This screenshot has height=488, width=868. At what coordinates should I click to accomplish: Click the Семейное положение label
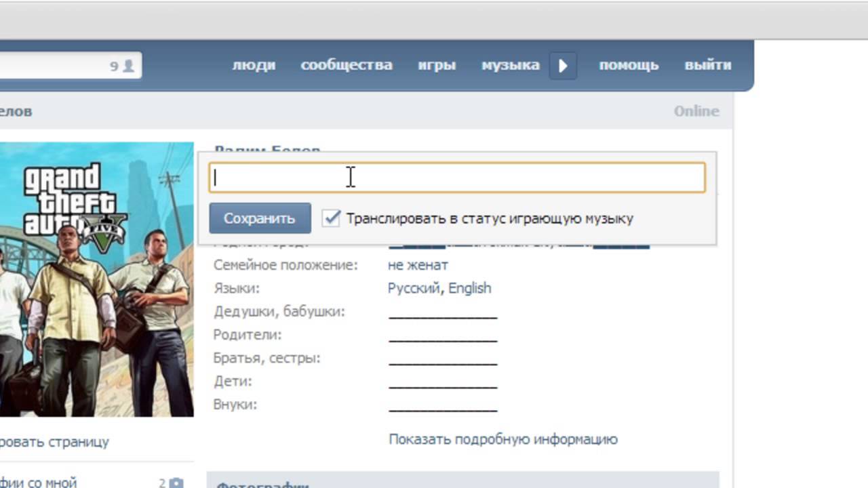coord(285,265)
